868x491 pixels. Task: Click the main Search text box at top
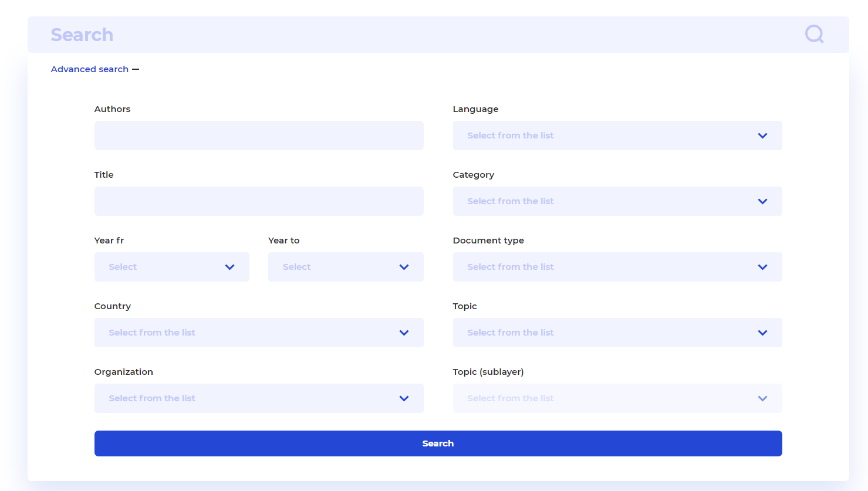point(411,35)
